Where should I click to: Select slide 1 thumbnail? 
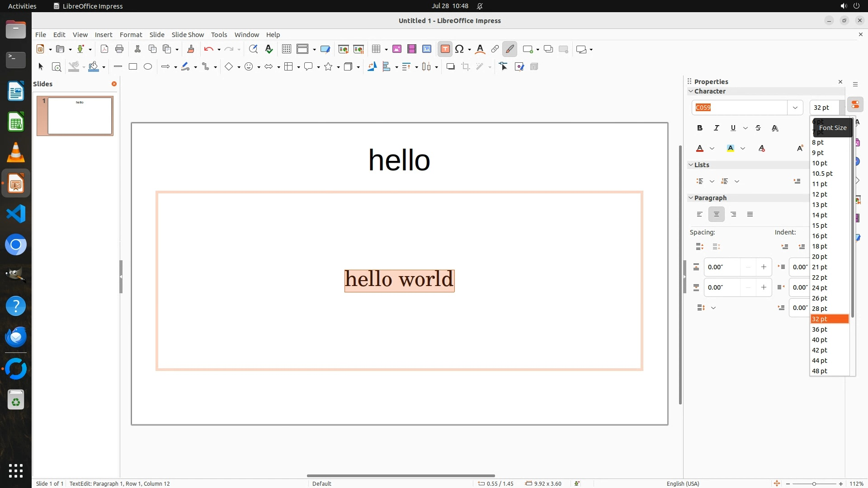tap(80, 116)
